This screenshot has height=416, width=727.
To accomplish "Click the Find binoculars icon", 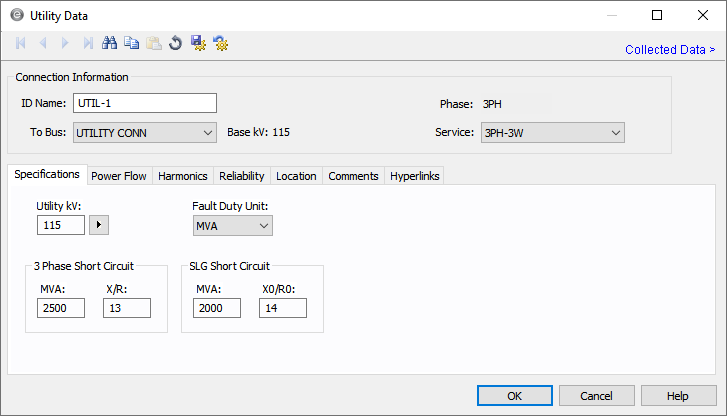I will click(x=110, y=43).
